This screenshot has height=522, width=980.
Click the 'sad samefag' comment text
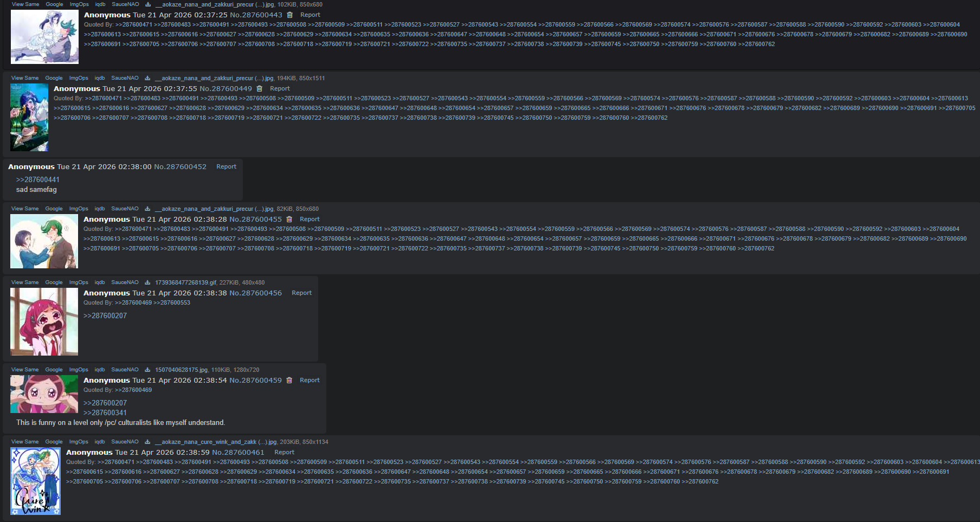[x=36, y=190]
